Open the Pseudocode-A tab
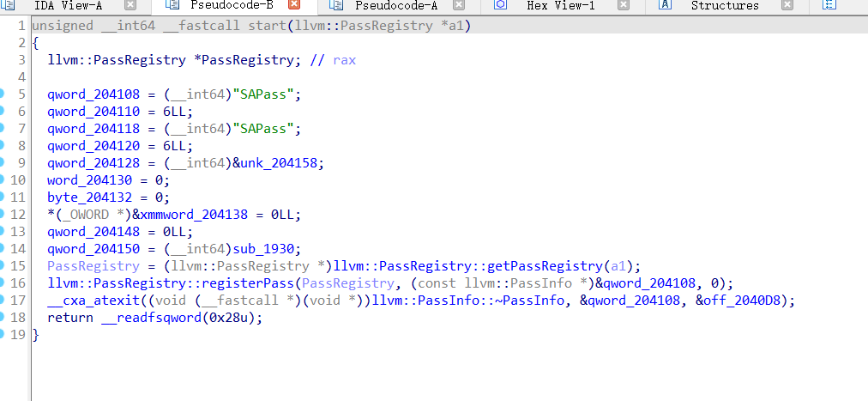The height and width of the screenshot is (401, 868). (x=396, y=5)
